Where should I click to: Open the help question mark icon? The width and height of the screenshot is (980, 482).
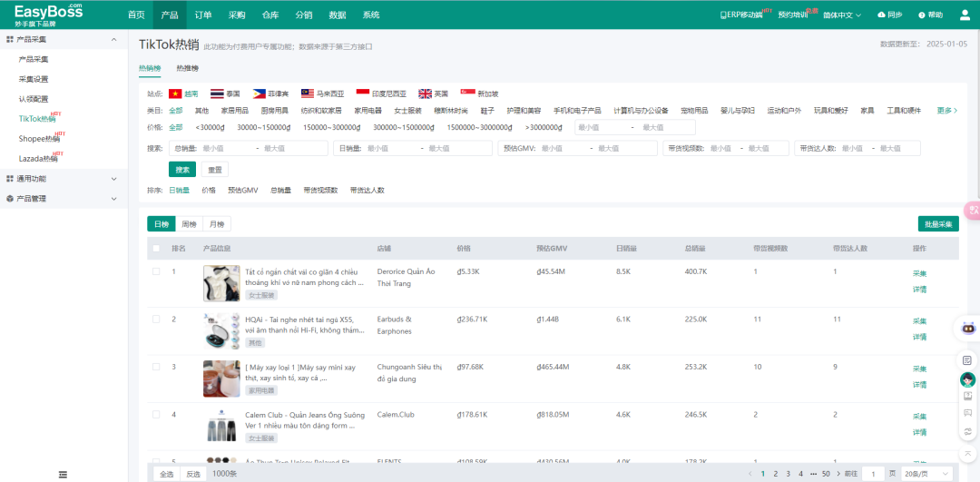(x=922, y=15)
